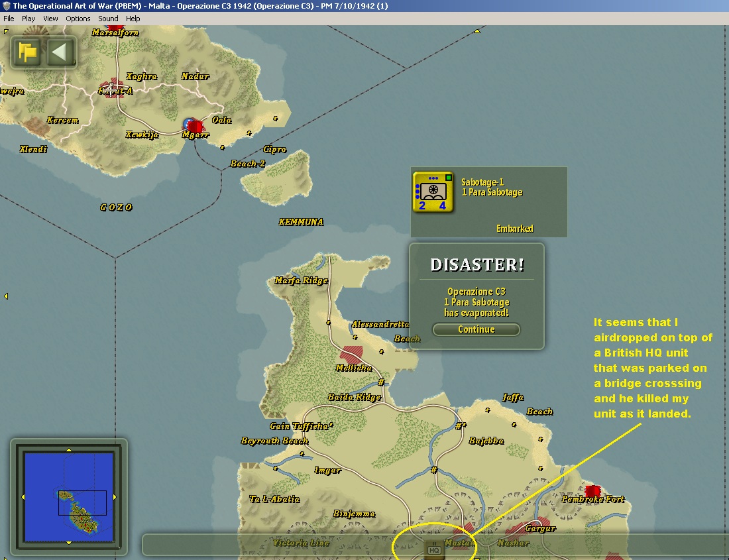The height and width of the screenshot is (560, 729).
Task: Click the Binjemma label
Action: 355,514
